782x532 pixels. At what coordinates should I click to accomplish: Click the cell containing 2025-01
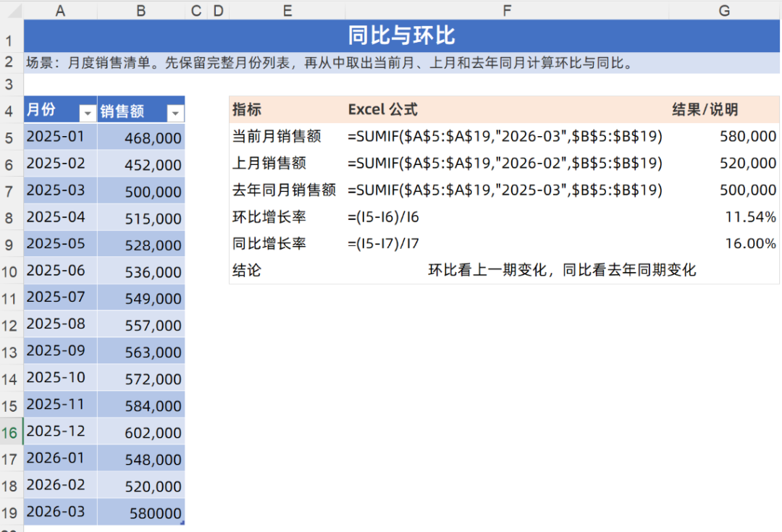pos(60,137)
